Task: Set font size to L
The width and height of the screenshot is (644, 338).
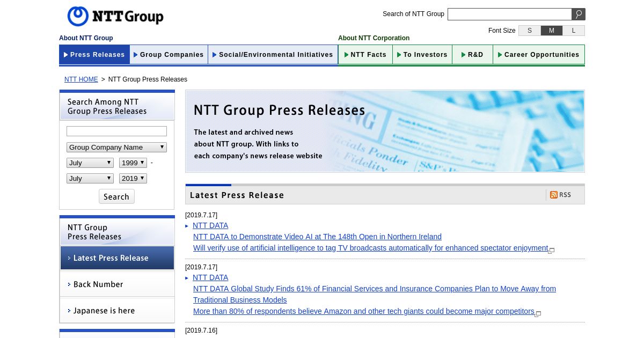Action: tap(574, 31)
